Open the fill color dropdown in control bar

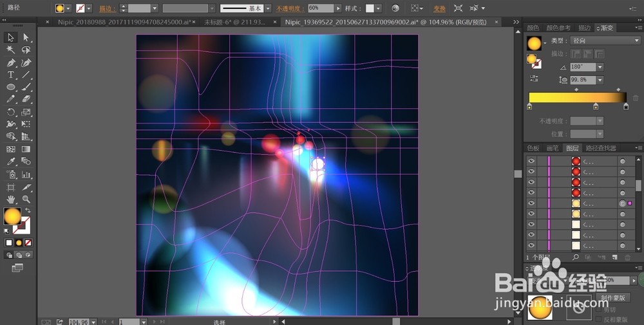[68, 8]
